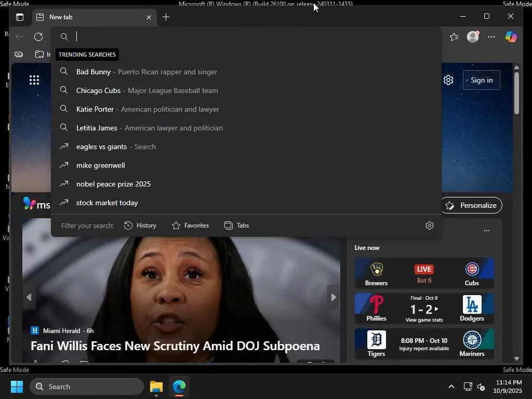Click the Refresh page icon

38,37
